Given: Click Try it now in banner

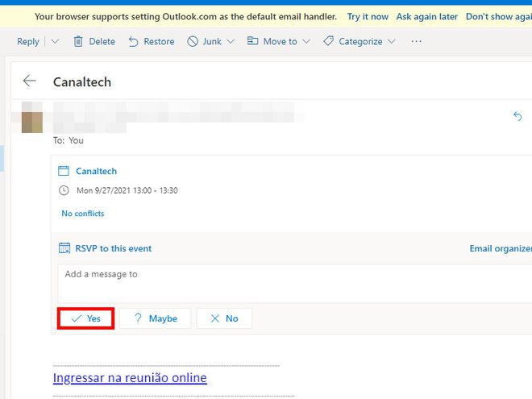Looking at the screenshot, I should pos(368,17).
